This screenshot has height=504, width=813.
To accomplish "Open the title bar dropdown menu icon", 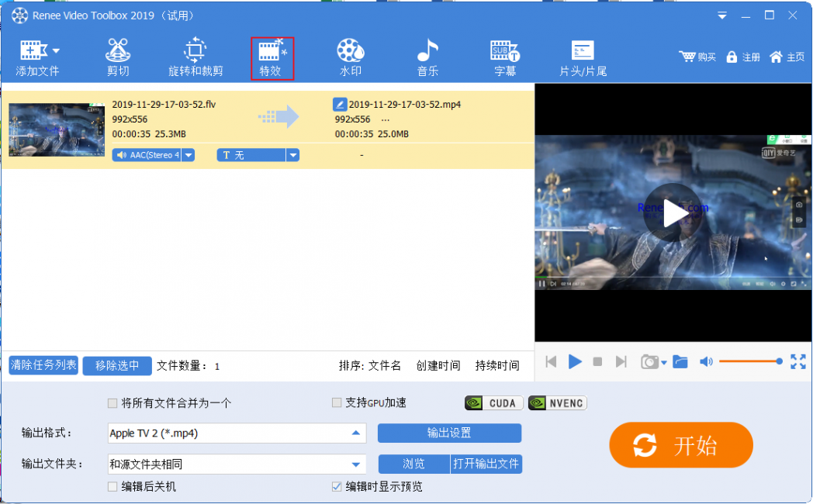I will click(721, 16).
